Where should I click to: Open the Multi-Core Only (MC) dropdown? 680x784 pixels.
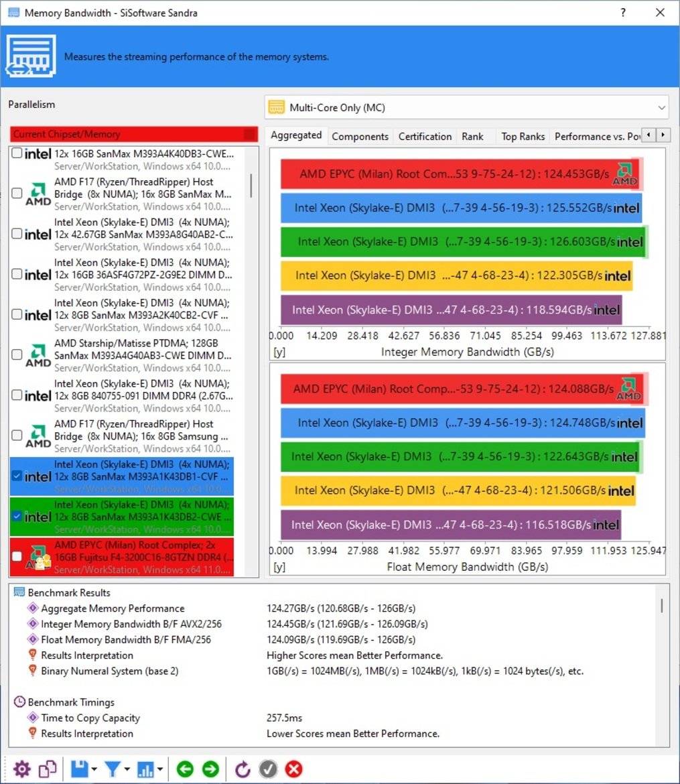tap(466, 107)
